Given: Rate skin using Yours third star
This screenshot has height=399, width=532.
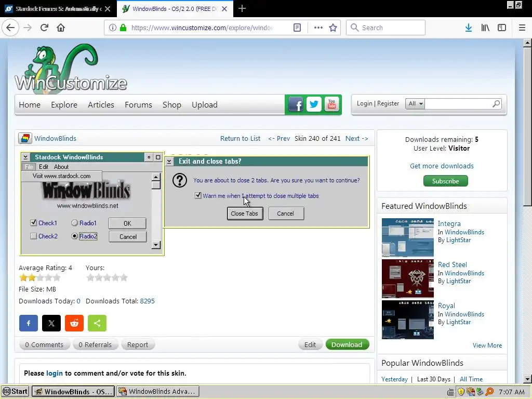Looking at the screenshot, I should [107, 278].
